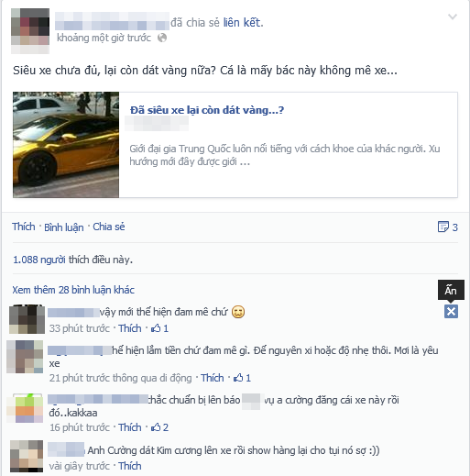The width and height of the screenshot is (470, 476).
Task: Open the shares count note icon
Action: coord(443,227)
